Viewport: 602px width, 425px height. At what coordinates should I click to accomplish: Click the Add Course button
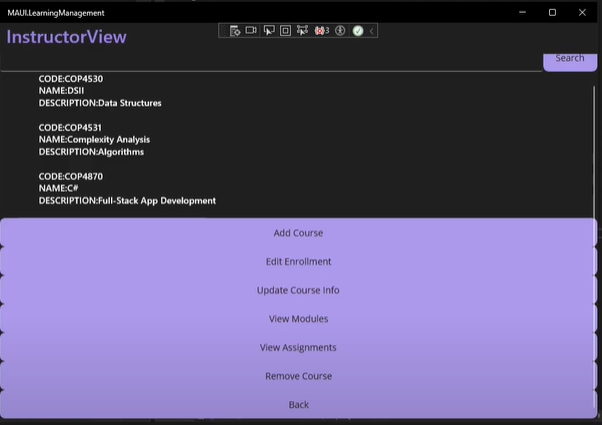point(298,233)
